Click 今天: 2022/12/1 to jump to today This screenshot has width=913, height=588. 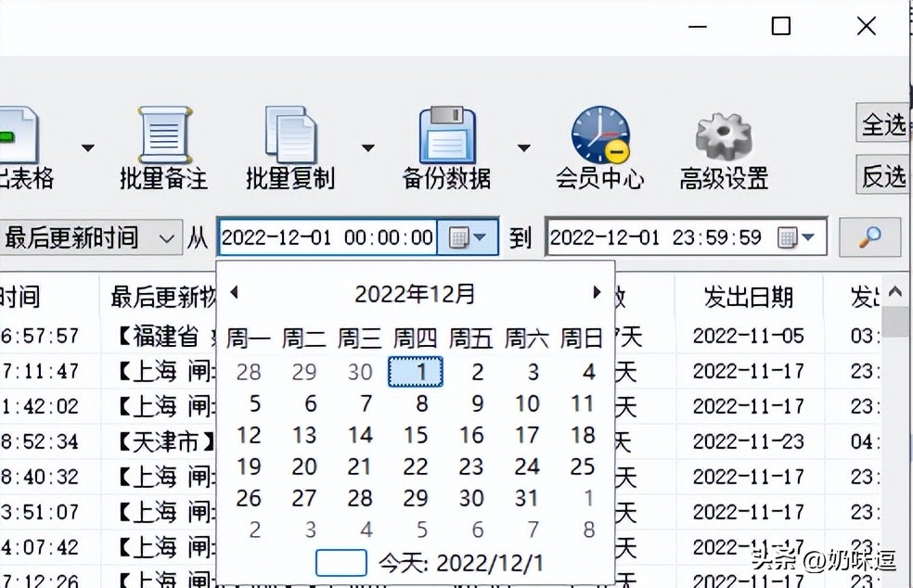(x=459, y=563)
